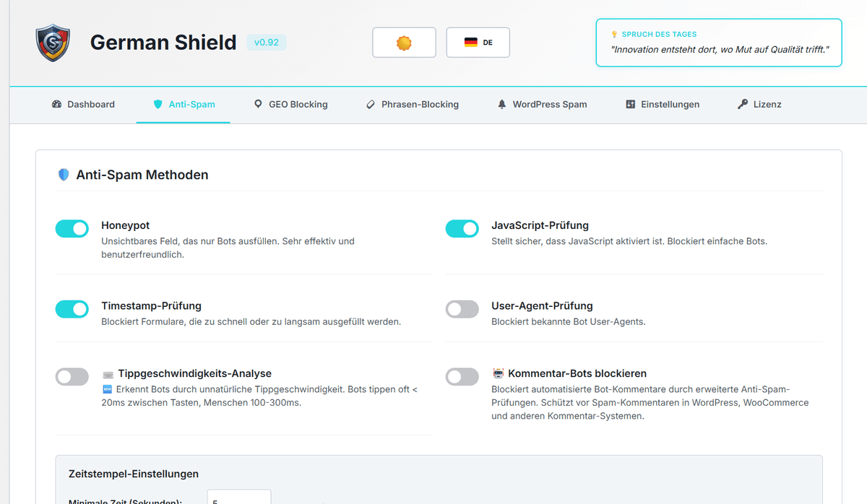
Task: Switch to the Dashboard tab
Action: pyautogui.click(x=83, y=104)
